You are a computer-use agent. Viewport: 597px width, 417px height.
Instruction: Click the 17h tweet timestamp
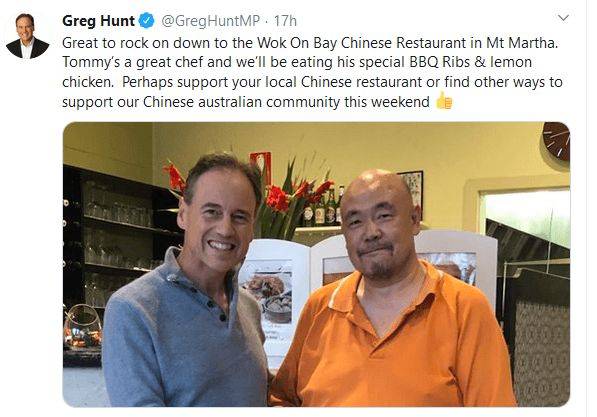pos(285,21)
